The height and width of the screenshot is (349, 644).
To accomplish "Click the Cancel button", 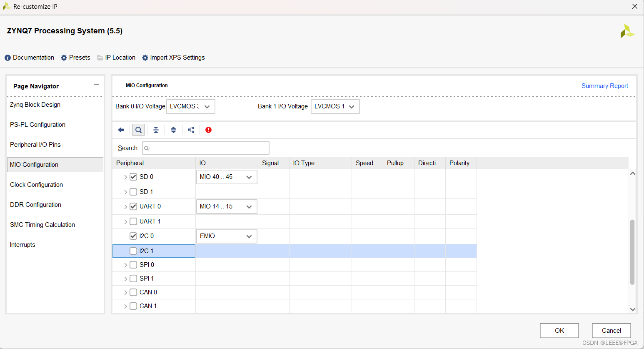I will pos(611,331).
